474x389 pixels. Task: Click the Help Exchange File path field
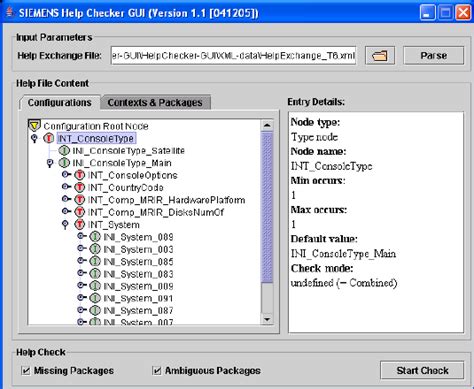coord(233,55)
